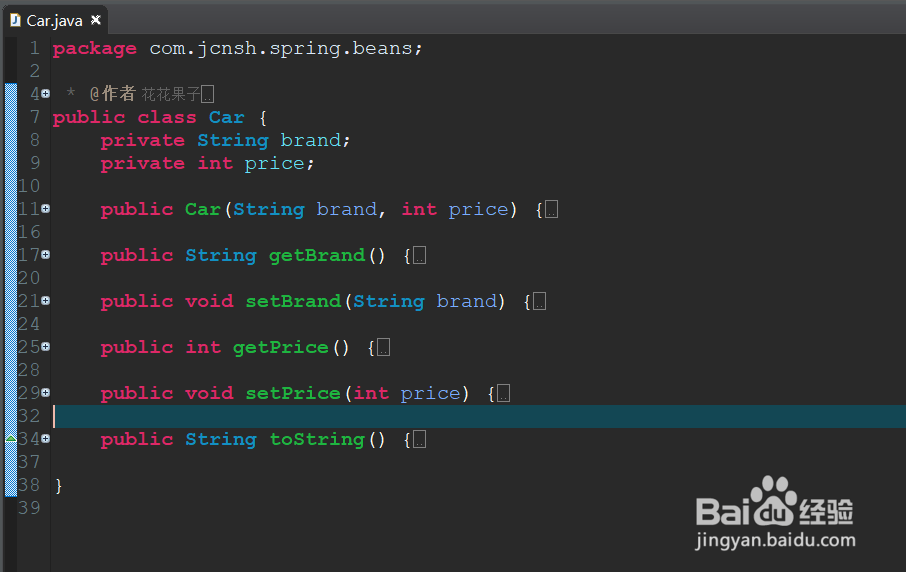906x572 pixels.
Task: Close the Car.java editor tab
Action: pos(96,20)
